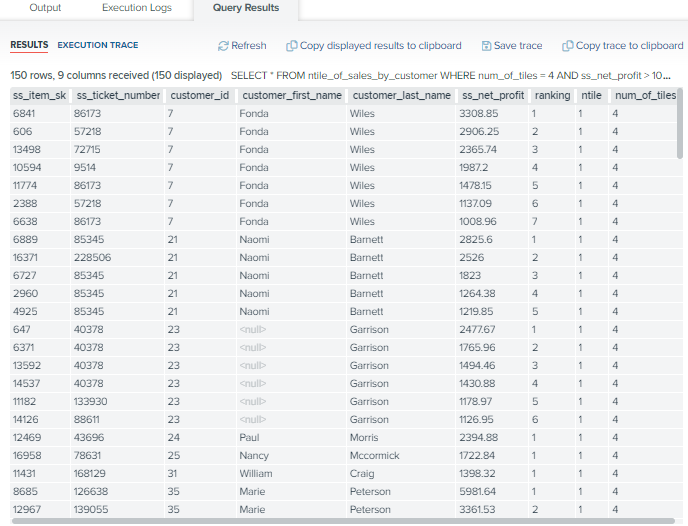Click the Refresh label

pos(249,46)
